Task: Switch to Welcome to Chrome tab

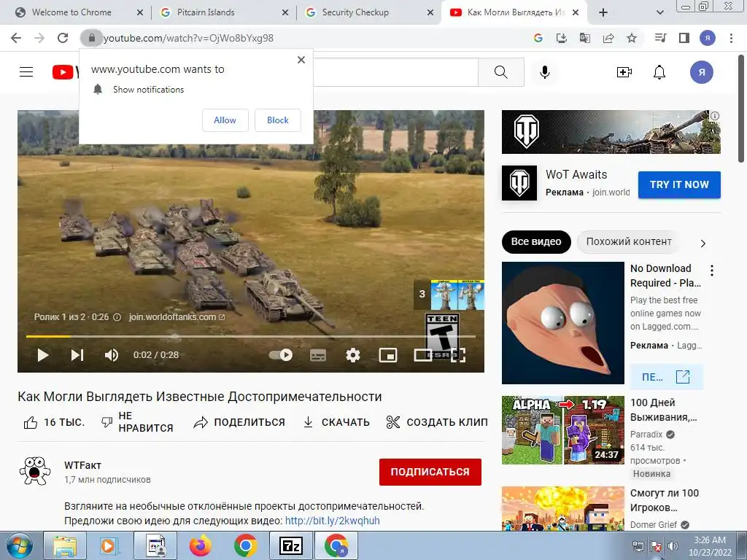Action: 72,12
